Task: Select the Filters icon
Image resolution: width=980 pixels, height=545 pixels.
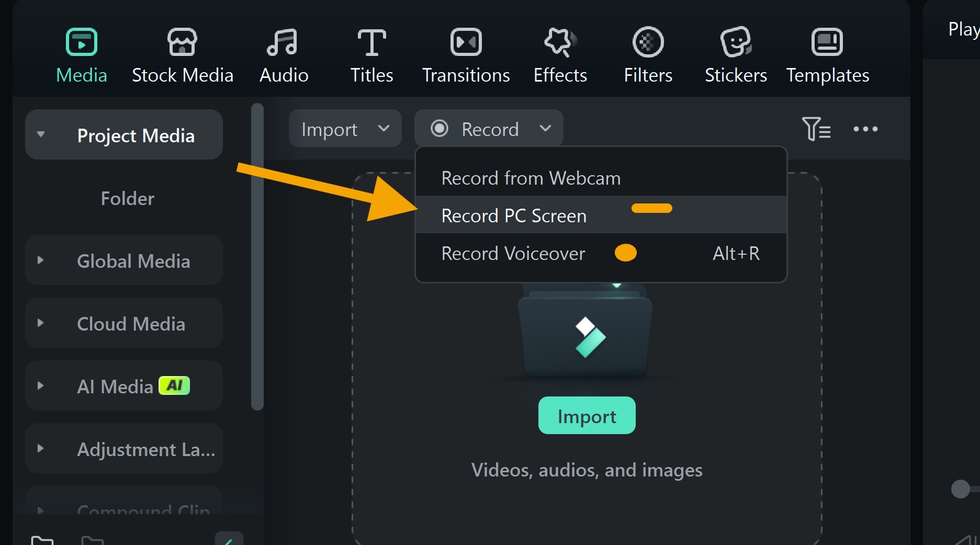Action: 648,42
